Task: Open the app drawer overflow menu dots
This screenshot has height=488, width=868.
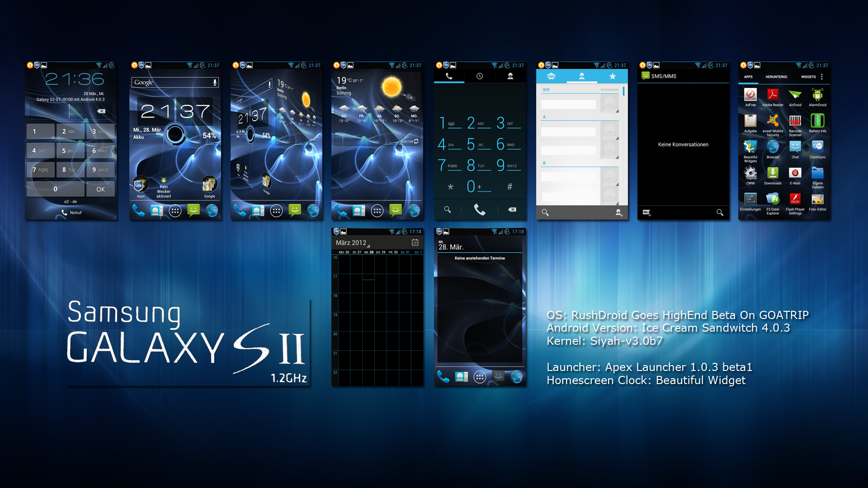Action: 822,77
